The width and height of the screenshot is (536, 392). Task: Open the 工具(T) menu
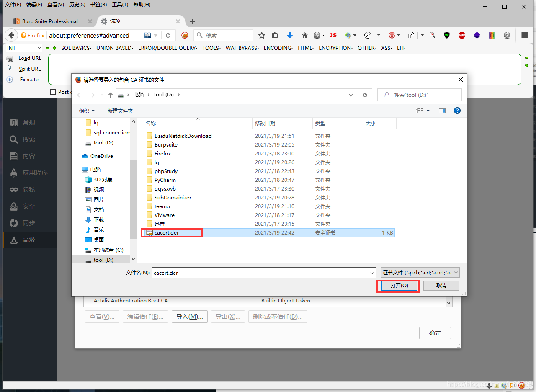coord(120,5)
